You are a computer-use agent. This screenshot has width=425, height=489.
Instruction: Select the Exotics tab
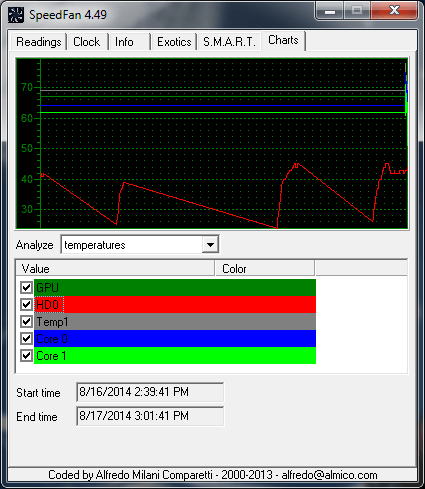tap(174, 42)
